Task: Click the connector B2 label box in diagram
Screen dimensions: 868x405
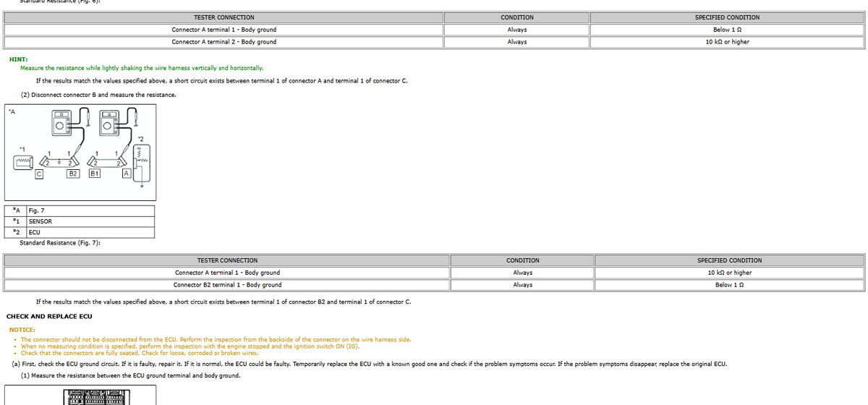Action: click(73, 174)
